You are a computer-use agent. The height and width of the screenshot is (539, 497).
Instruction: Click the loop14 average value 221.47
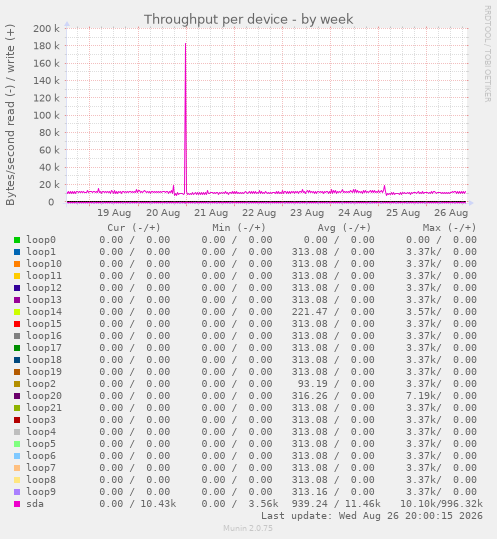click(x=310, y=312)
